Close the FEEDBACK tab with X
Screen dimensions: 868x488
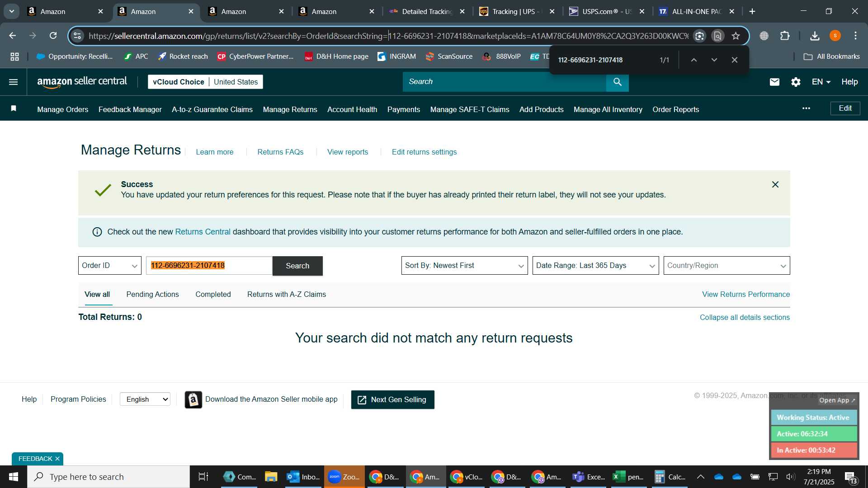pos(57,459)
